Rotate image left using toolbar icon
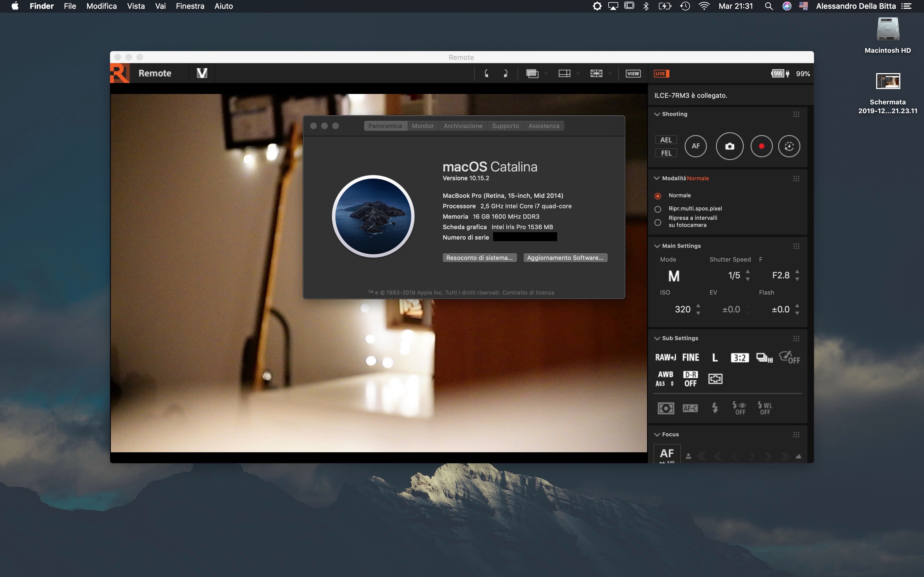 [x=486, y=74]
